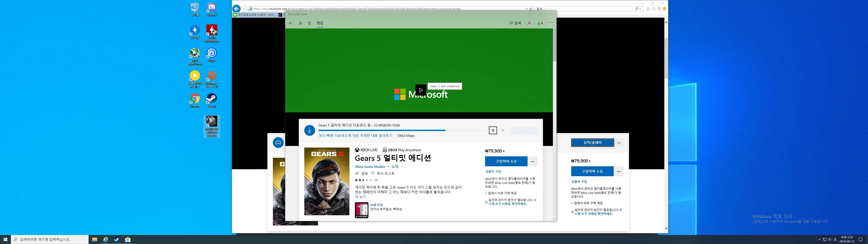Expand description with 더 보기
The image size is (868, 244).
click(x=360, y=197)
